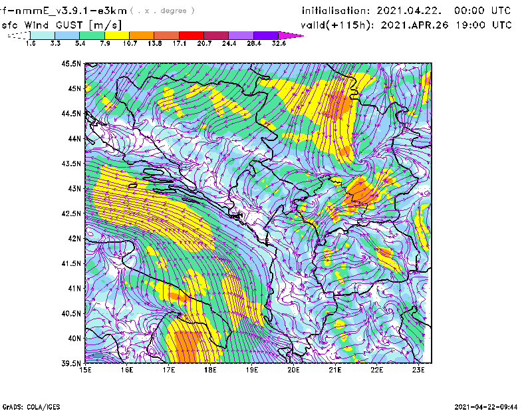Click the '00:00 UTC' initialisation time
This screenshot has height=411, width=532.
[x=483, y=11]
